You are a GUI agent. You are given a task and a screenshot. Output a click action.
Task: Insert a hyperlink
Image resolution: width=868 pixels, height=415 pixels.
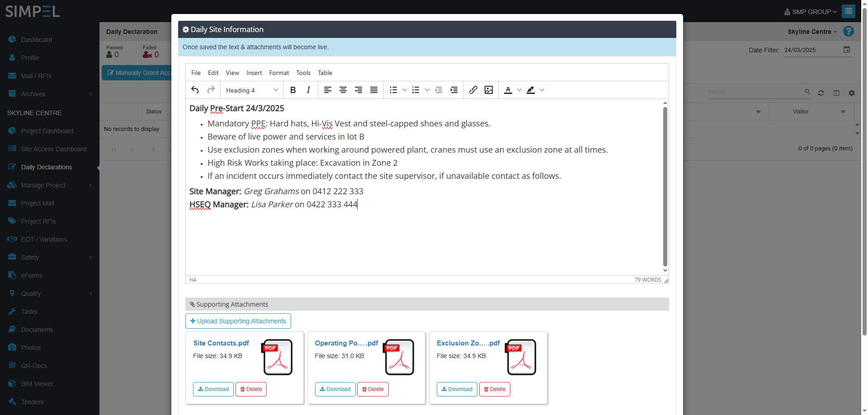coord(473,90)
